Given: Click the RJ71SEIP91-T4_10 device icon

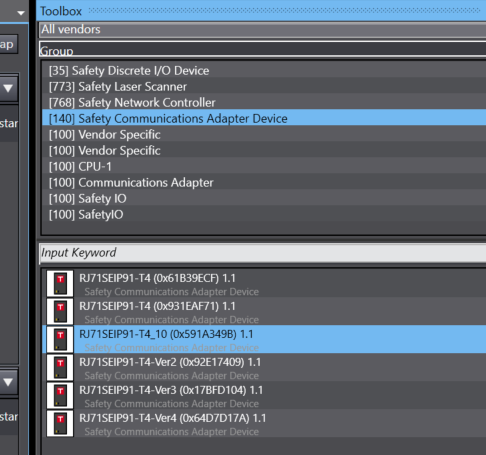Looking at the screenshot, I should (60, 340).
